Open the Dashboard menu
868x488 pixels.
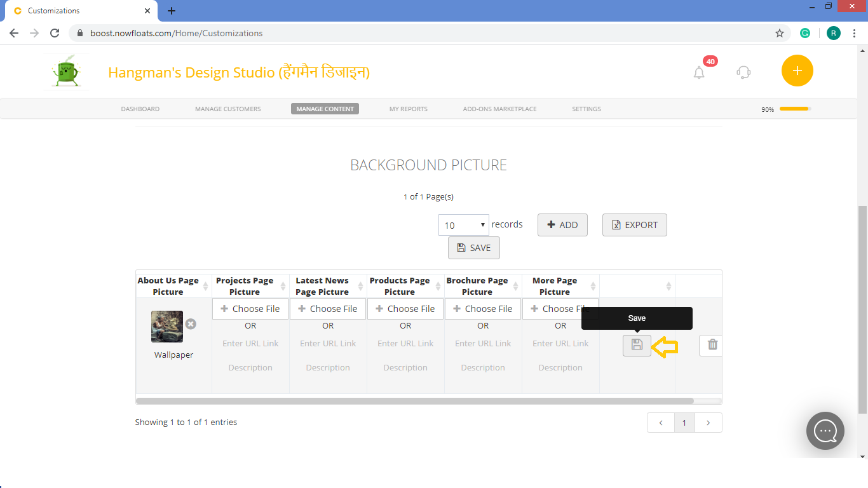coord(140,109)
